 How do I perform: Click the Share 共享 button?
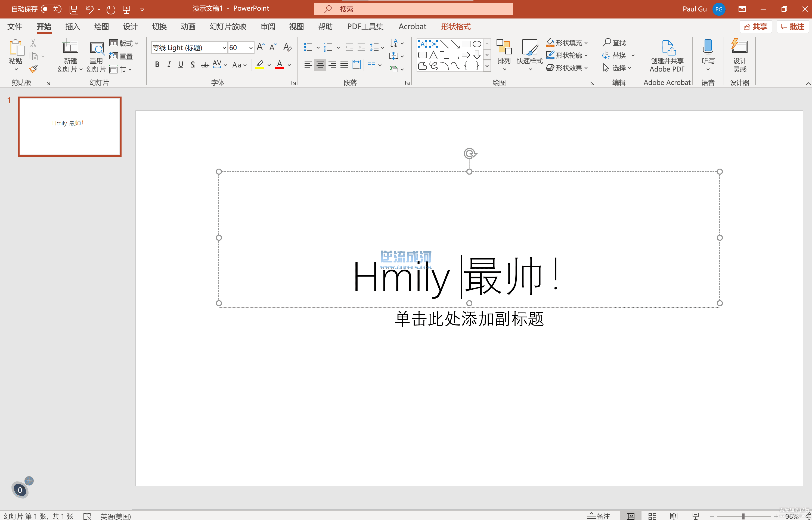[x=756, y=26]
